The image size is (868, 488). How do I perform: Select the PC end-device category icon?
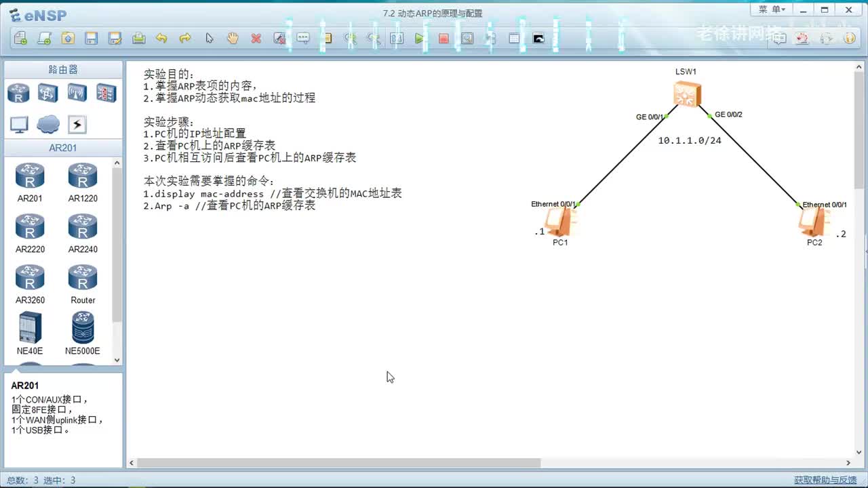coord(18,124)
